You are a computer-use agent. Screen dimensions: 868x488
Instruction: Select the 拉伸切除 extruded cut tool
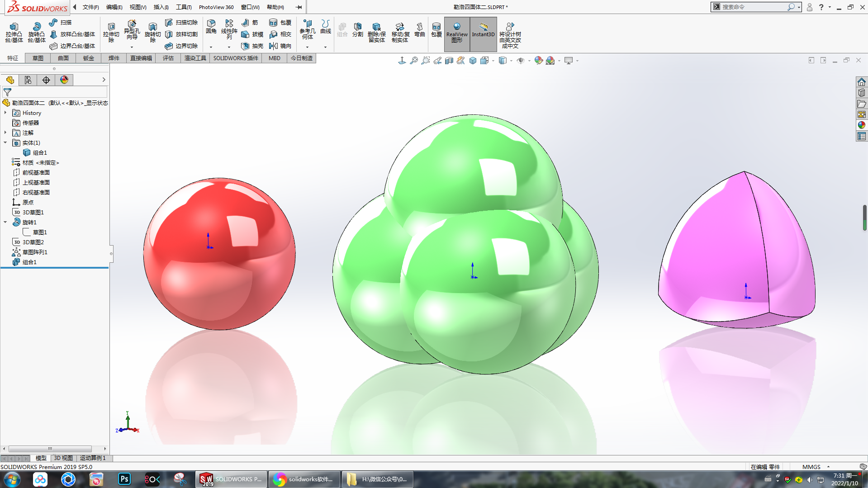point(111,33)
